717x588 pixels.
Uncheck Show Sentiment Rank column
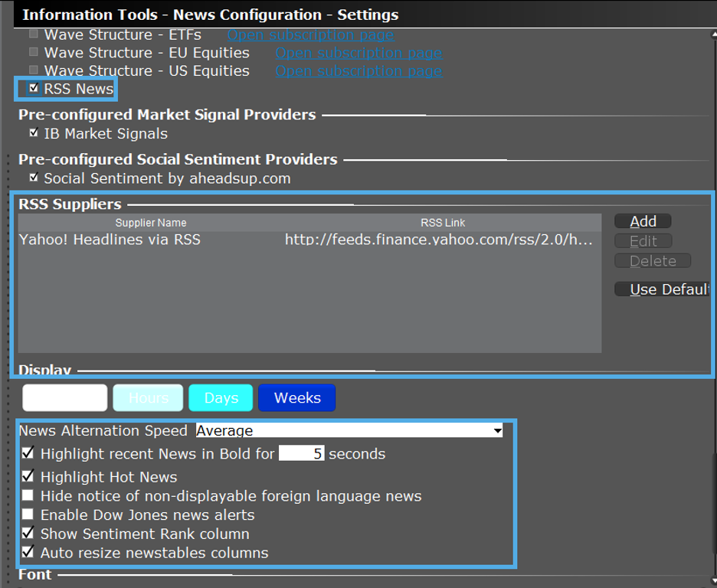[x=28, y=533]
